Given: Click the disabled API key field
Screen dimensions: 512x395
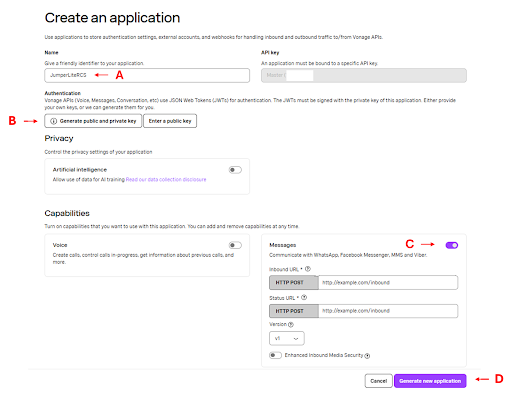Looking at the screenshot, I should pyautogui.click(x=364, y=75).
